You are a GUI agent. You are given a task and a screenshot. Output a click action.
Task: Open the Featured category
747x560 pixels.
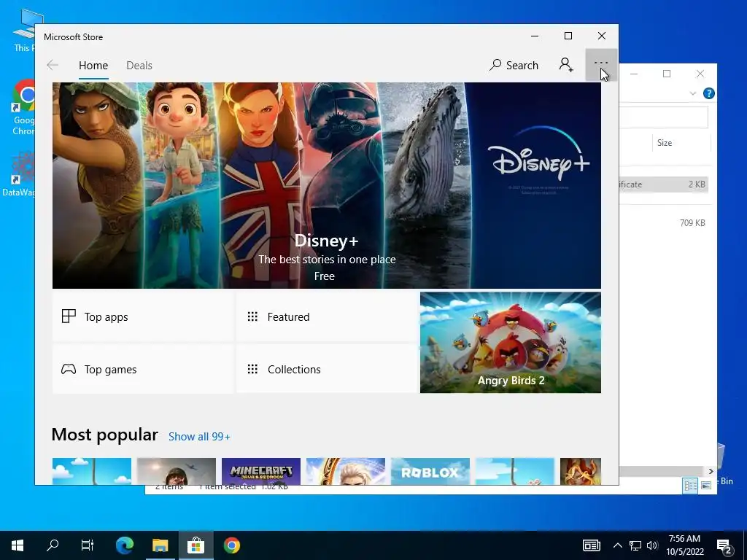(x=326, y=316)
